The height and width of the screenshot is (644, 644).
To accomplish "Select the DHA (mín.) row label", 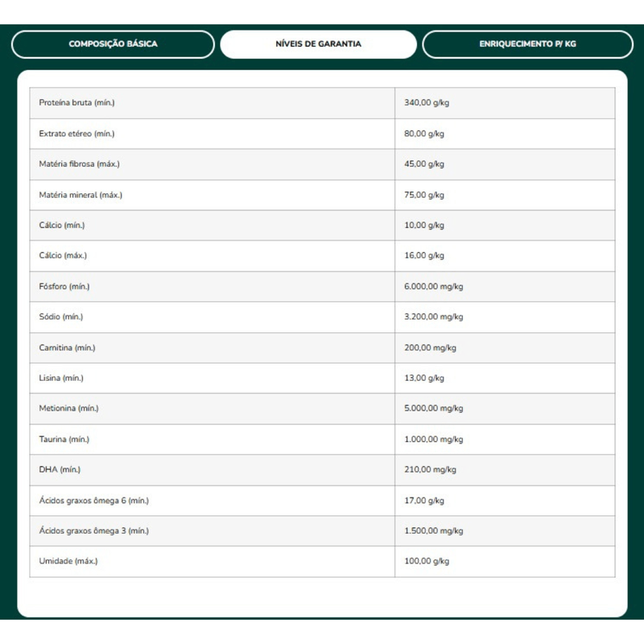I will click(x=60, y=469).
